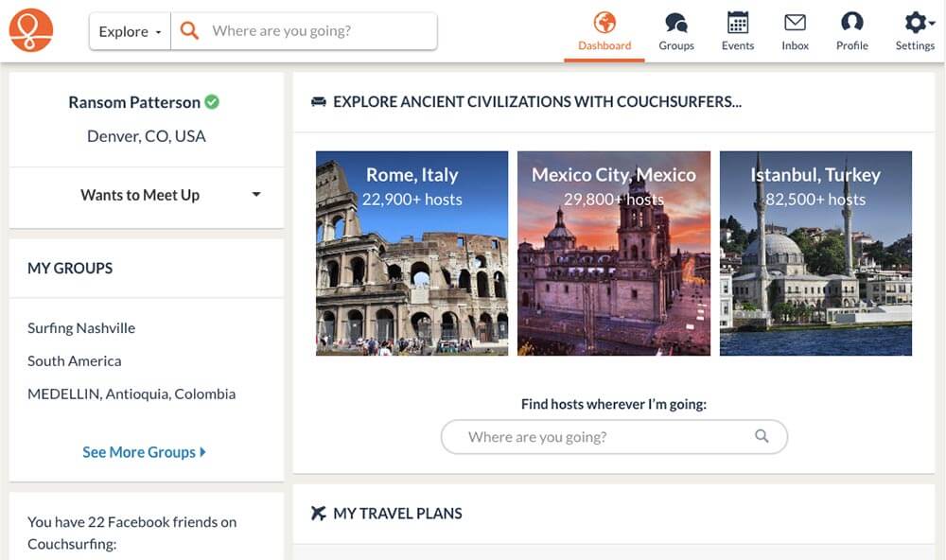
Task: Select the Mexico City, Mexico card
Action: tap(614, 253)
